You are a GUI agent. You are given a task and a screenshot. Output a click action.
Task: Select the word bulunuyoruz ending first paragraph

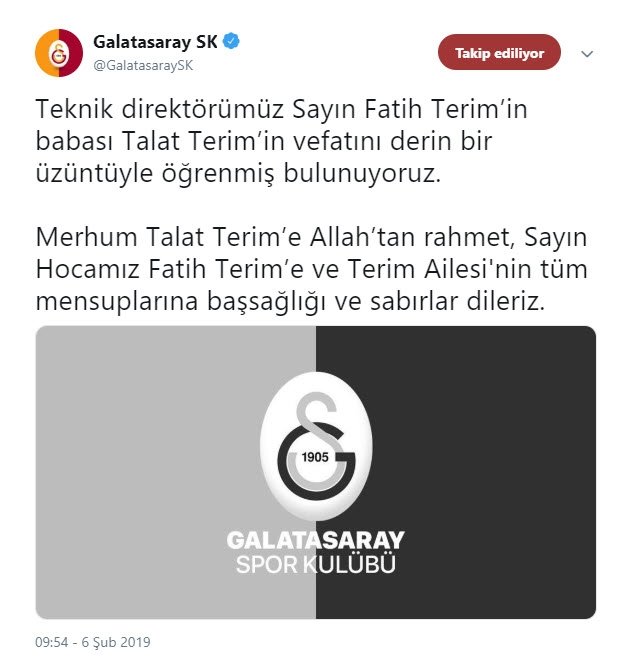362,173
